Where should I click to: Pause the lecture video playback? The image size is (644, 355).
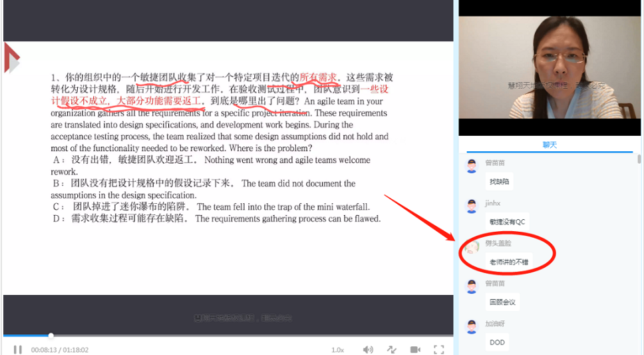pyautogui.click(x=18, y=349)
